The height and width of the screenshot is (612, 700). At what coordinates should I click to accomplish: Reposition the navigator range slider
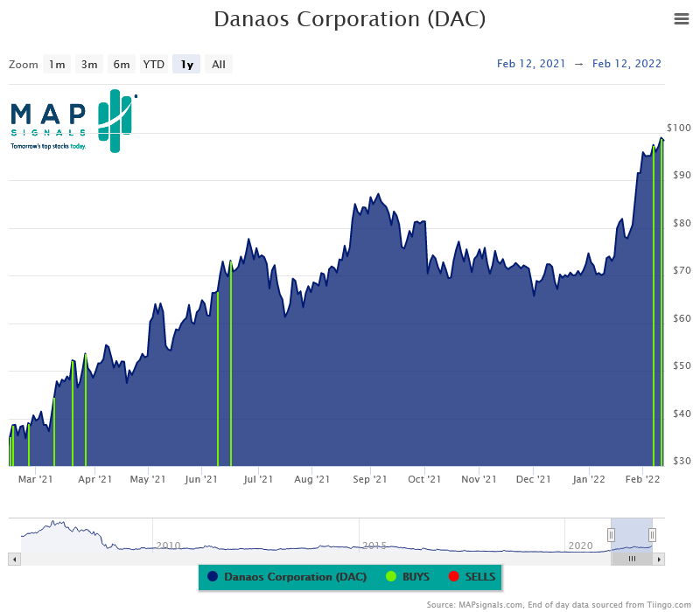point(632,533)
